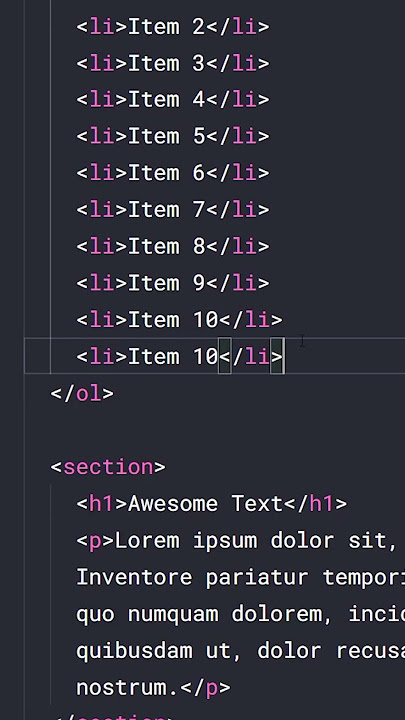Click the word Inventore in paragraph
The height and width of the screenshot is (720, 405).
[x=134, y=577]
